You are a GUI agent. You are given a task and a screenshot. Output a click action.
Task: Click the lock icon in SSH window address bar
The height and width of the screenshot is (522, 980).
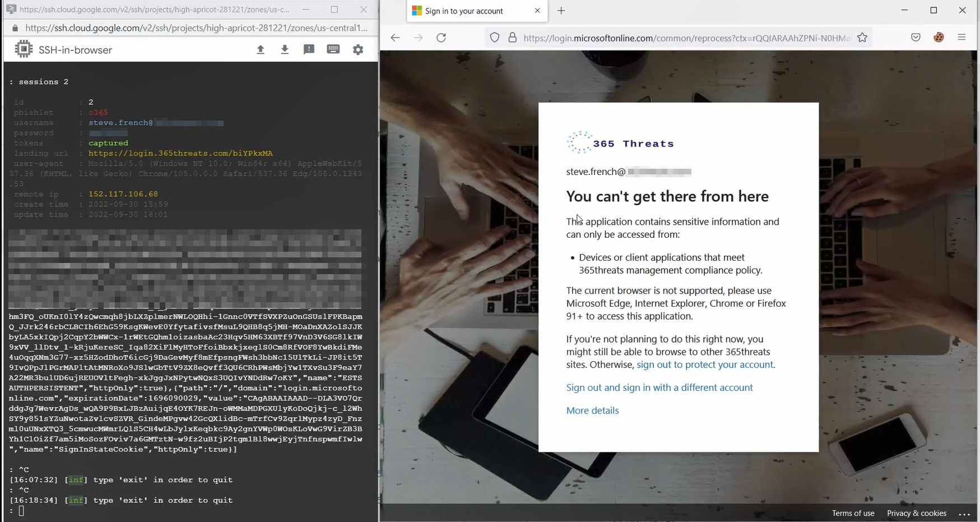pyautogui.click(x=15, y=27)
